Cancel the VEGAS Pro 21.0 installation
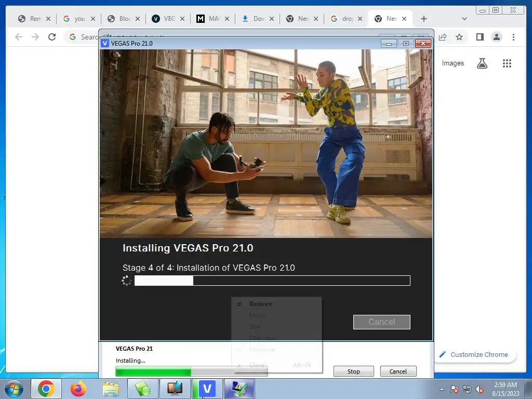This screenshot has width=532, height=399. click(x=381, y=322)
